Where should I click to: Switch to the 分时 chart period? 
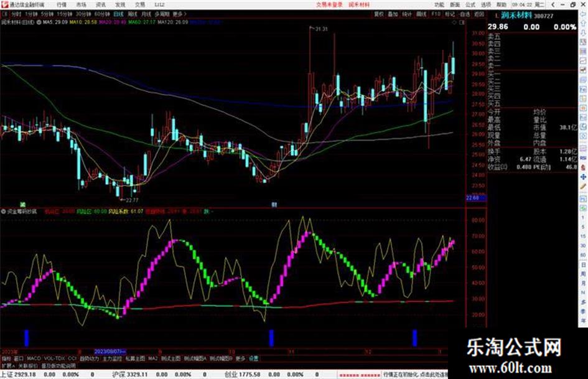16,14
